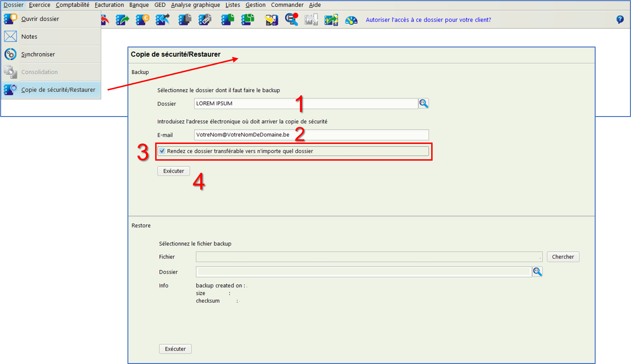The height and width of the screenshot is (364, 631).
Task: Click 'Sélectionnez le fichier backup' text
Action: [x=195, y=243]
